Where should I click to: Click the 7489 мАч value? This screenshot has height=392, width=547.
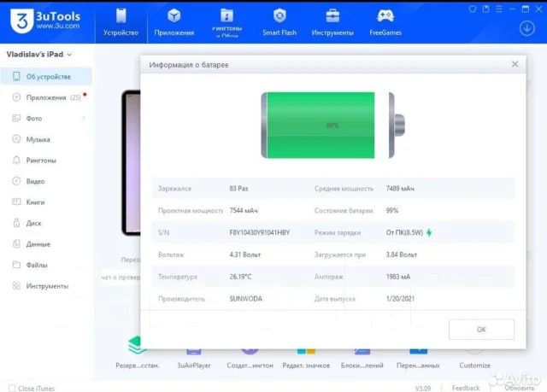tap(400, 189)
